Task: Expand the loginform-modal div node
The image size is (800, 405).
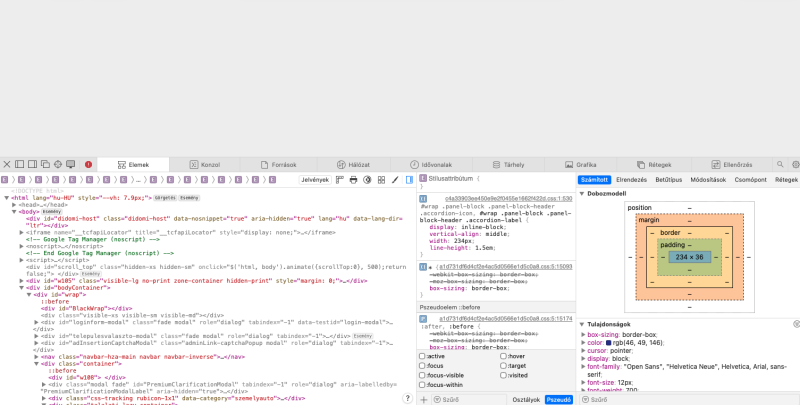Action: pyautogui.click(x=36, y=322)
